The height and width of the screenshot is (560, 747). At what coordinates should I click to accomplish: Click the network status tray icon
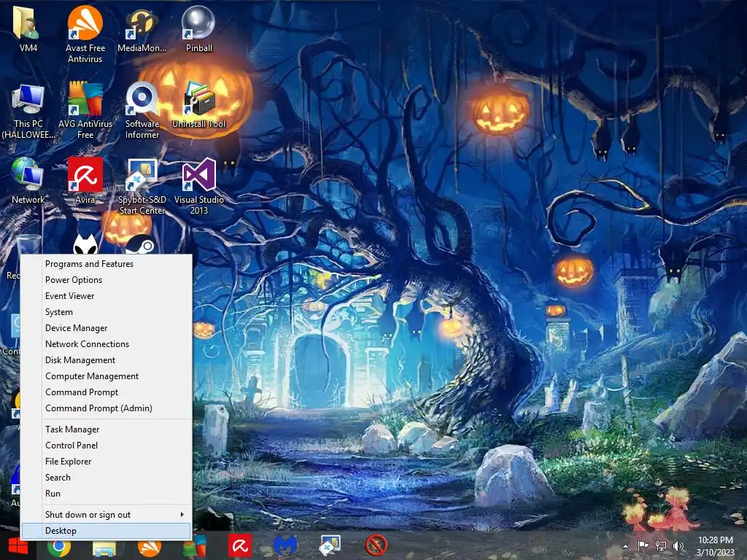(x=660, y=545)
